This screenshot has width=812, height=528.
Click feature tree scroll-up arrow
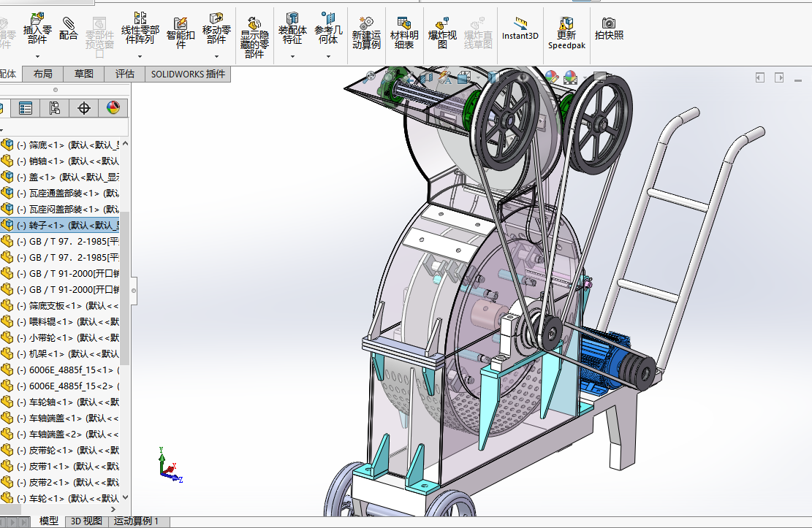point(125,144)
